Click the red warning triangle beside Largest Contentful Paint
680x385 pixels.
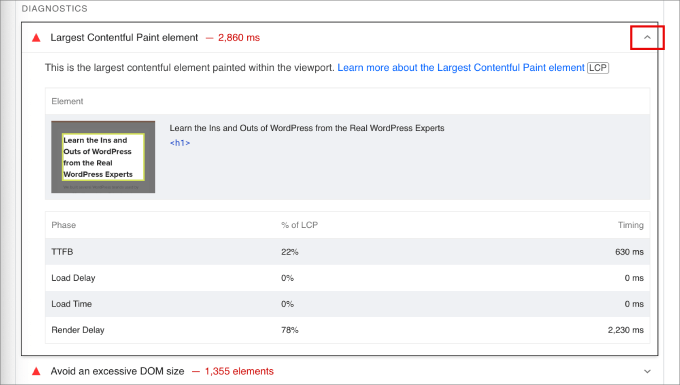[x=36, y=38]
